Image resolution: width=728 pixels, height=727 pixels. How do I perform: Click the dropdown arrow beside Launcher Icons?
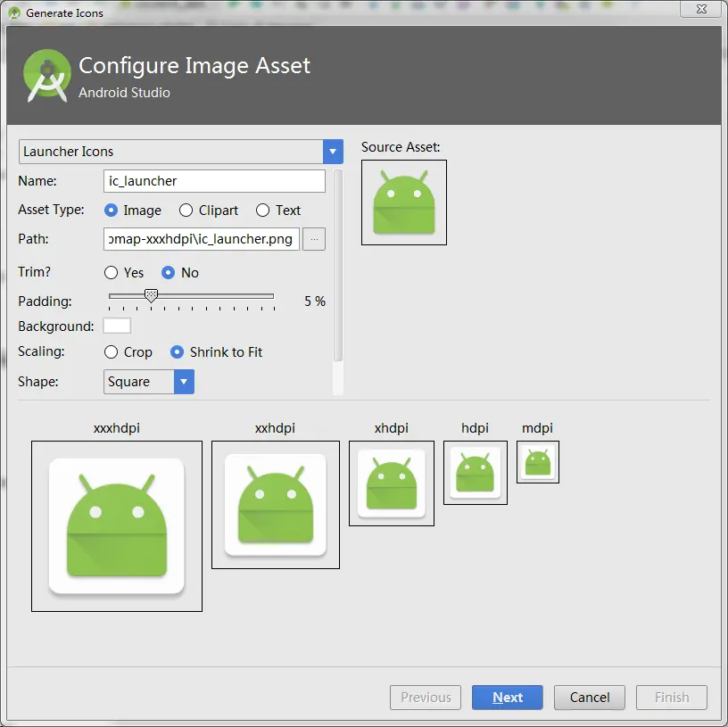click(333, 152)
